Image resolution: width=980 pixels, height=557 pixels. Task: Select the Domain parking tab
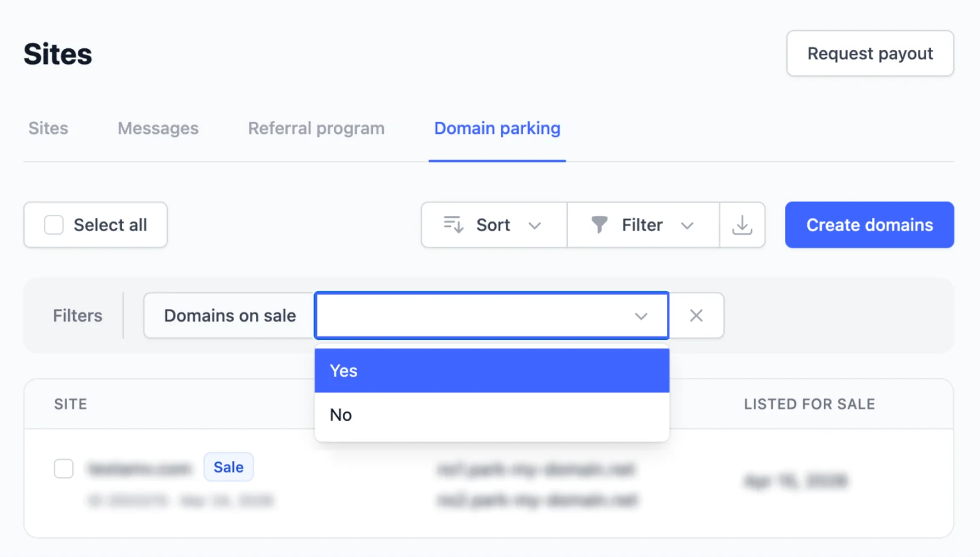(497, 129)
